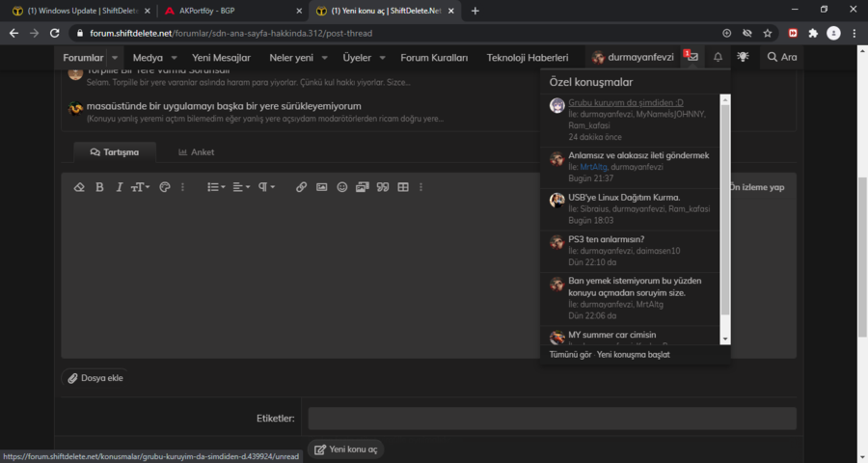The image size is (868, 463).
Task: Insert a link with chain icon
Action: pos(301,187)
